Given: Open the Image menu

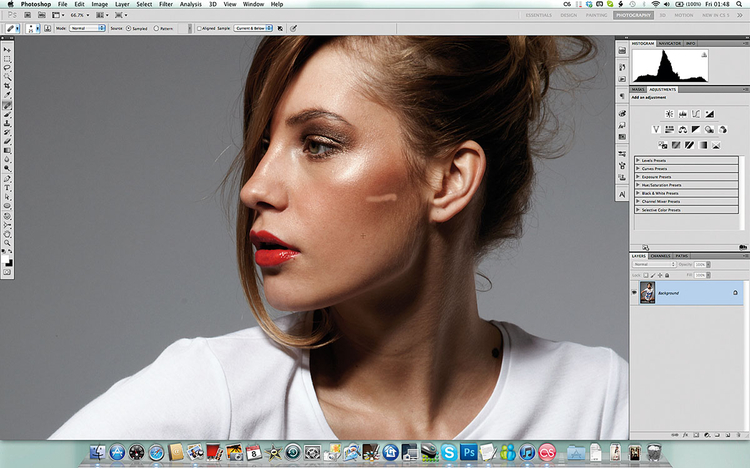Looking at the screenshot, I should [x=99, y=4].
